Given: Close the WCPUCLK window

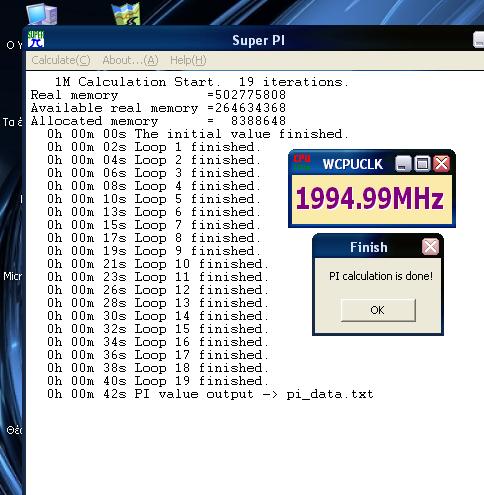Looking at the screenshot, I should 442,164.
